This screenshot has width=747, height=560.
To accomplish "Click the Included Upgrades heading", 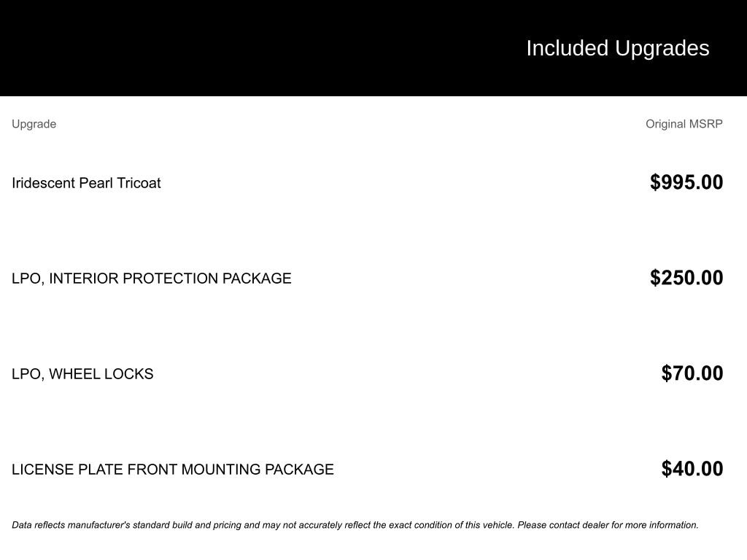I will coord(617,48).
